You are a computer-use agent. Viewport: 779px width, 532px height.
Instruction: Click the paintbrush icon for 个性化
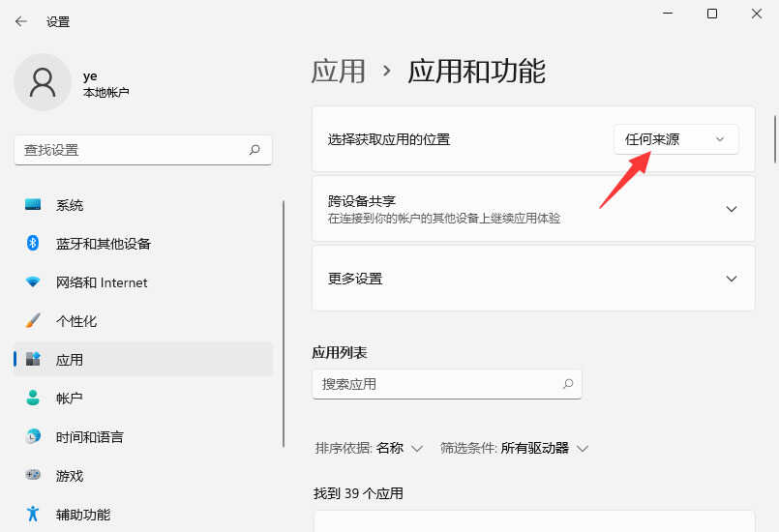pyautogui.click(x=33, y=321)
